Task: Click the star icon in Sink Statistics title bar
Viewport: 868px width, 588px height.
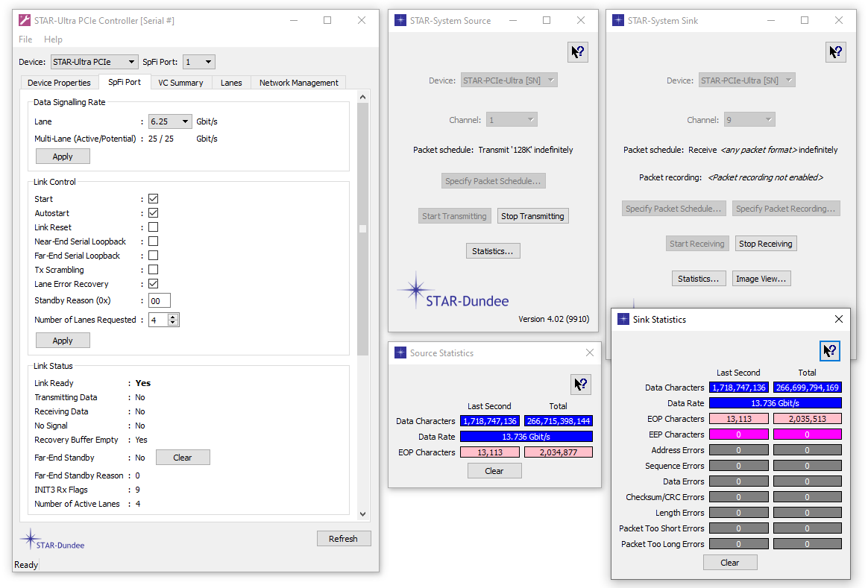Action: 623,319
